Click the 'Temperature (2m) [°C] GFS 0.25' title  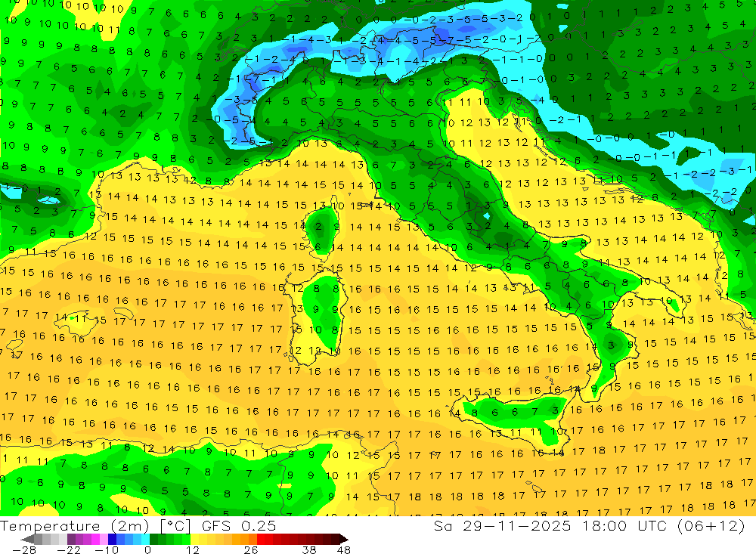coord(138,525)
